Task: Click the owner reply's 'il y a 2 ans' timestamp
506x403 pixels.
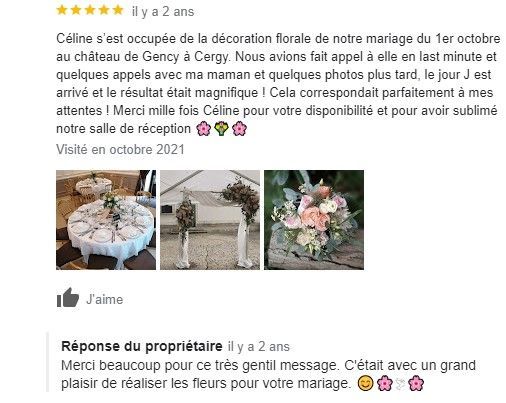Action: coord(259,347)
